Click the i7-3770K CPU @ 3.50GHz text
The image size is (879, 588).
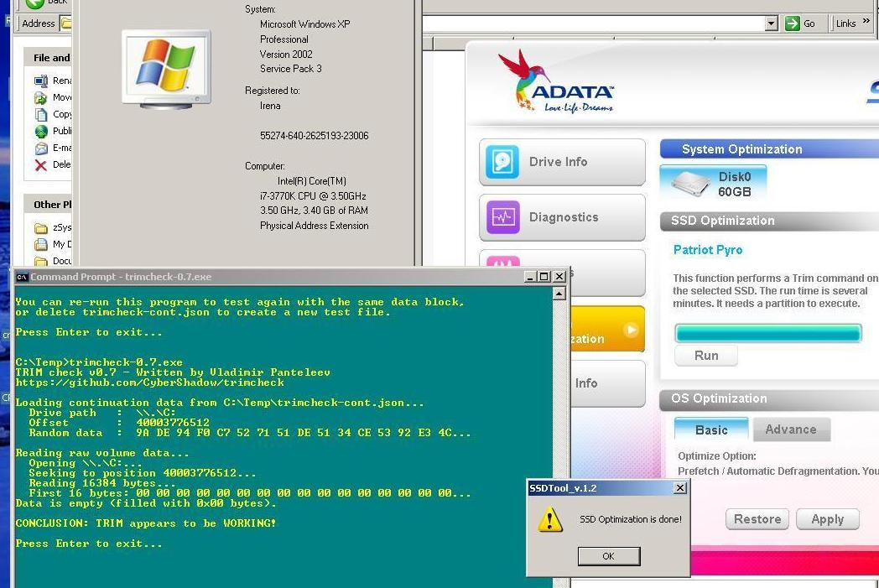pos(313,196)
